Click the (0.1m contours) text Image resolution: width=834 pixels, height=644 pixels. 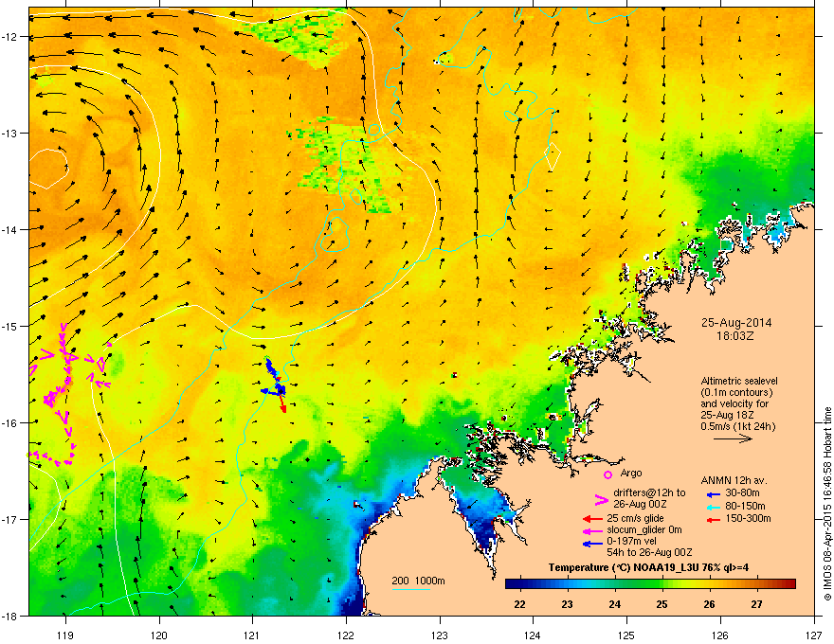736,393
